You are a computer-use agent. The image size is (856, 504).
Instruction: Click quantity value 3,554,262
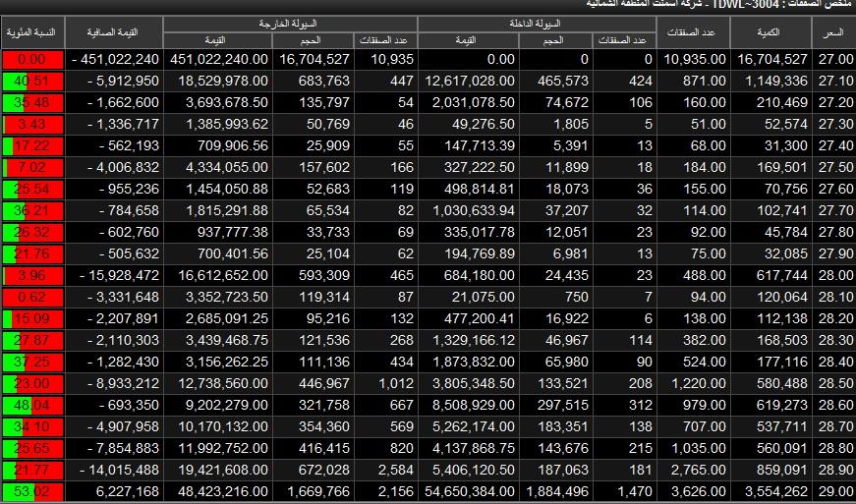coord(770,491)
